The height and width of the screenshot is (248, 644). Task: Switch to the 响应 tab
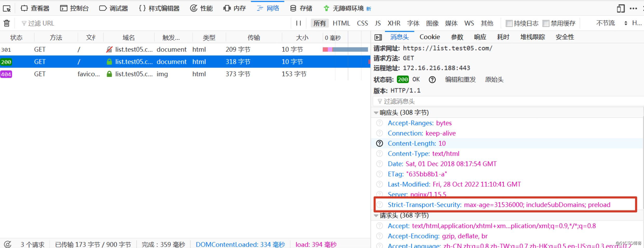(x=480, y=37)
